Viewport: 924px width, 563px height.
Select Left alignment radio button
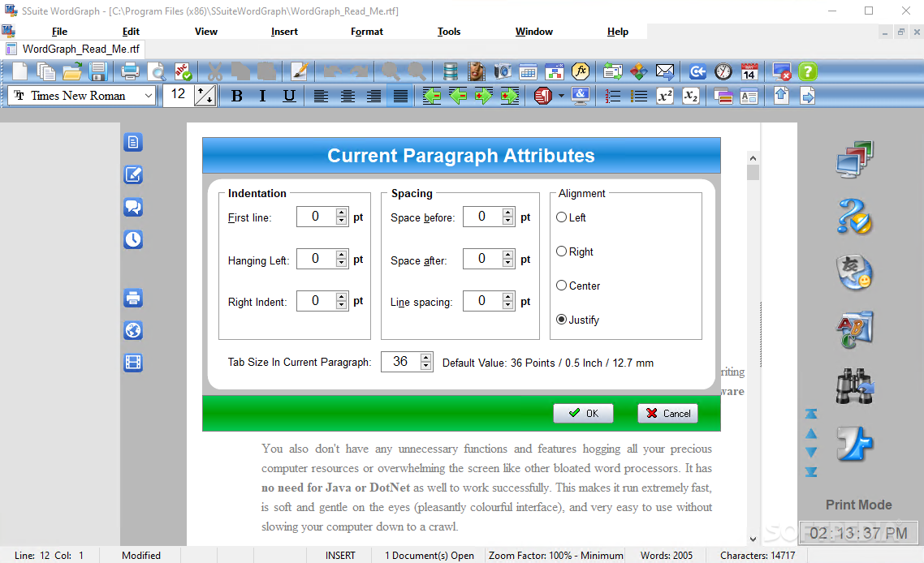[x=562, y=217]
